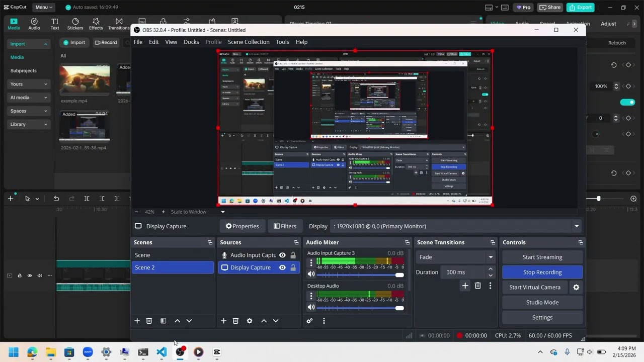Open advanced audio properties gears icon
This screenshot has width=644, height=362.
coord(309,321)
